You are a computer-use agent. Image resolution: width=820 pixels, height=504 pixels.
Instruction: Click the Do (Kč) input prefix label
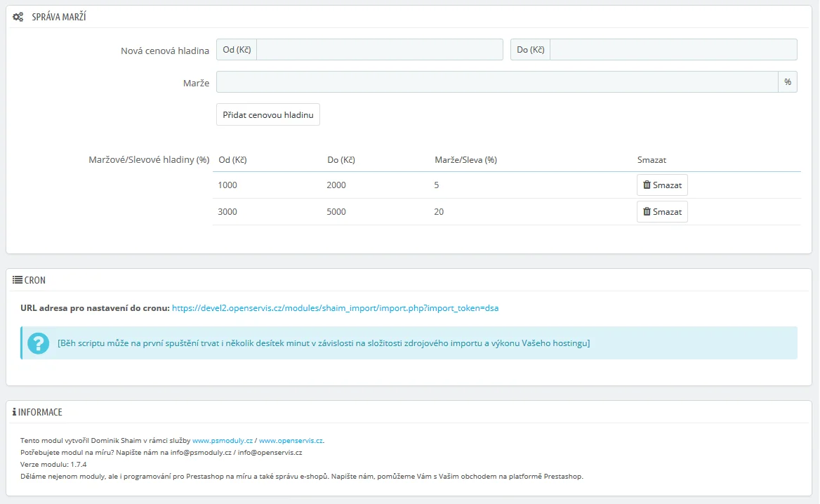point(530,50)
